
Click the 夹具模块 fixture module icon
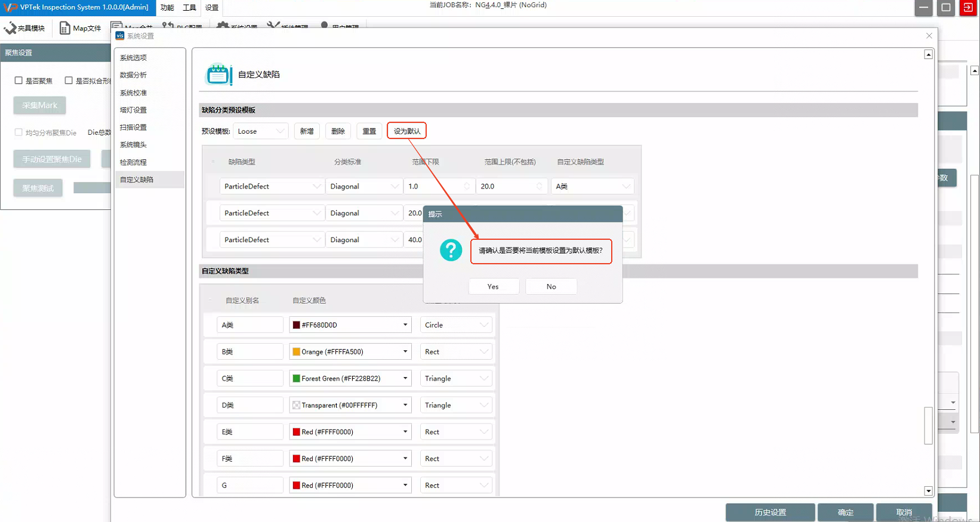pyautogui.click(x=10, y=28)
